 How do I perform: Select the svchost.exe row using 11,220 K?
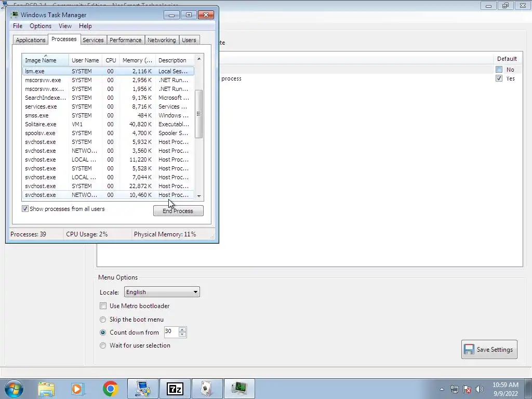tap(108, 159)
